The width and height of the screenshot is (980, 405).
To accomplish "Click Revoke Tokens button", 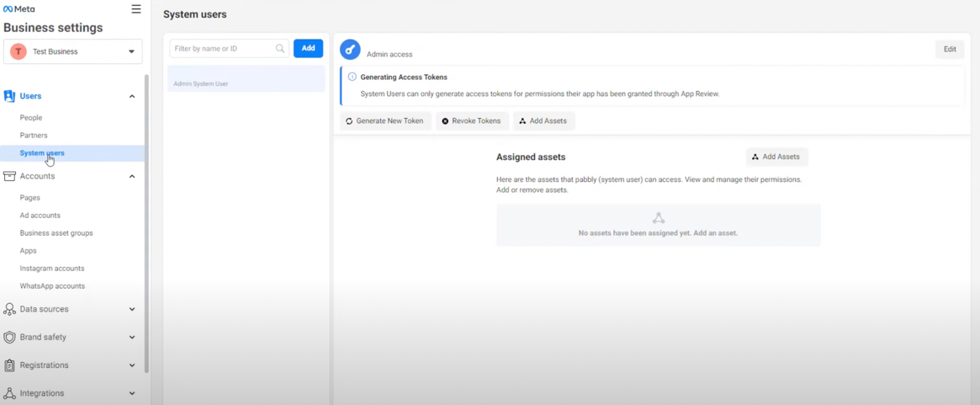I will (x=472, y=120).
